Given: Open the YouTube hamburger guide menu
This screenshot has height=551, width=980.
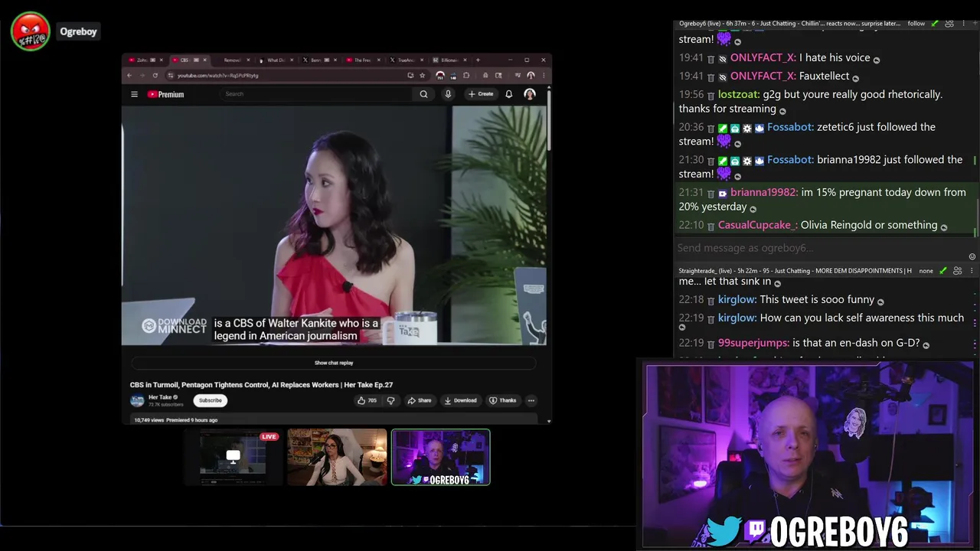Looking at the screenshot, I should (x=134, y=94).
